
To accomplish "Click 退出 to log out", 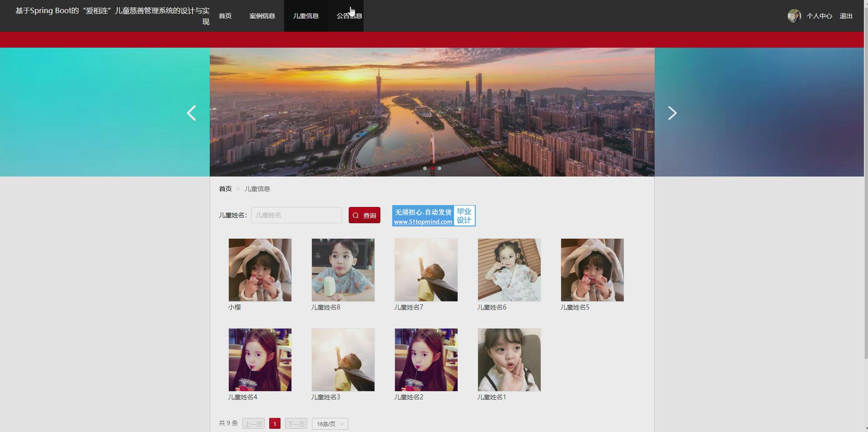I will tap(846, 16).
